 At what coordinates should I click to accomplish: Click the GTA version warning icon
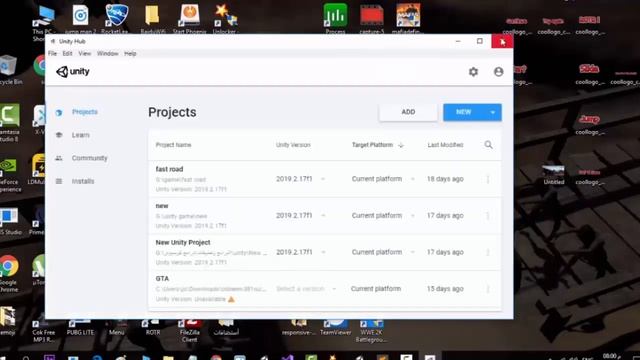point(231,299)
